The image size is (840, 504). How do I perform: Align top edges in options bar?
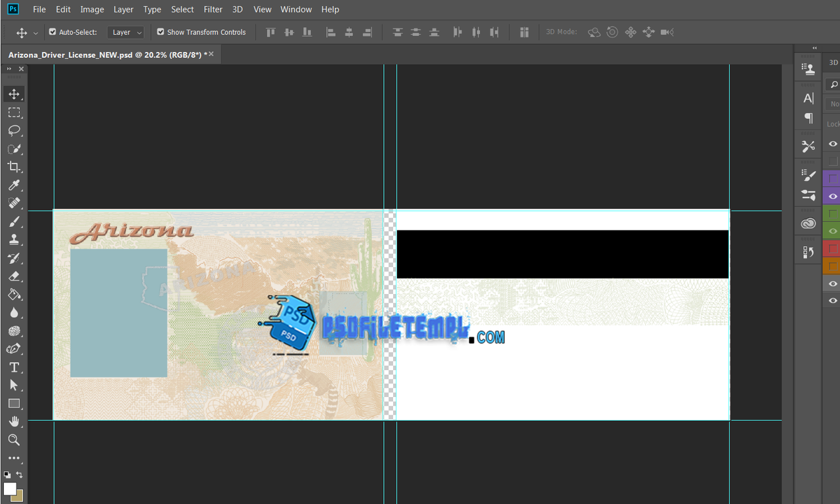270,31
